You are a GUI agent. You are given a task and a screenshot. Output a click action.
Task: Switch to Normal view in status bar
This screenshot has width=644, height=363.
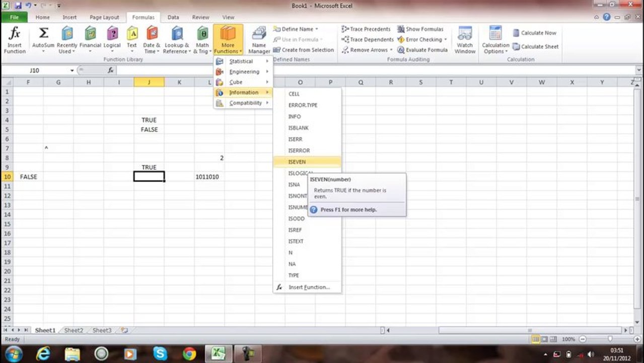pyautogui.click(x=536, y=339)
